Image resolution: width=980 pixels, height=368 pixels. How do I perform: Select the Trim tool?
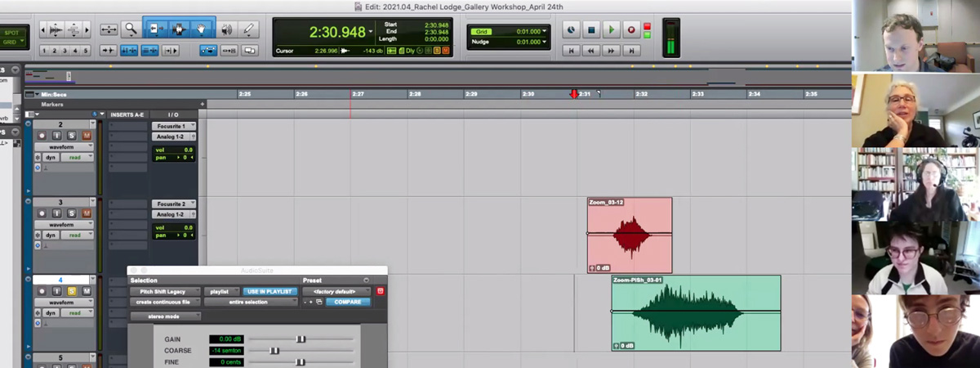click(155, 29)
